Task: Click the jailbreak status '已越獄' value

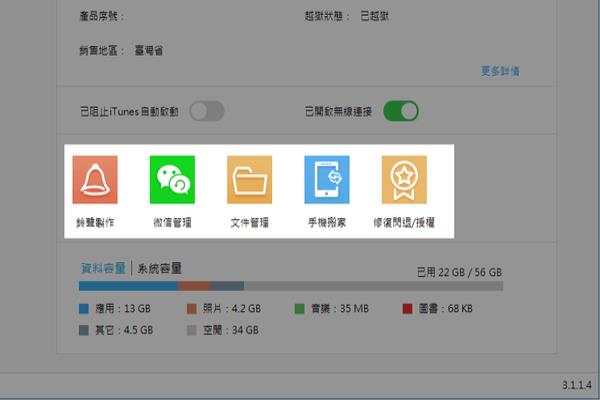Action: click(374, 16)
